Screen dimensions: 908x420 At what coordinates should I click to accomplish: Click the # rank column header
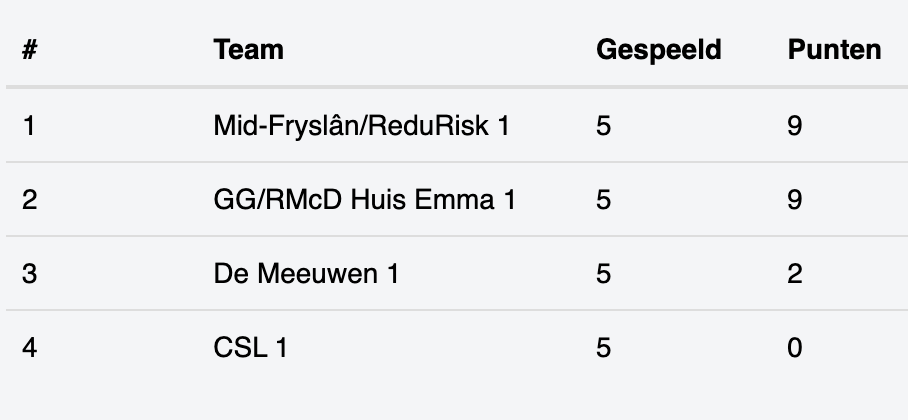30,50
